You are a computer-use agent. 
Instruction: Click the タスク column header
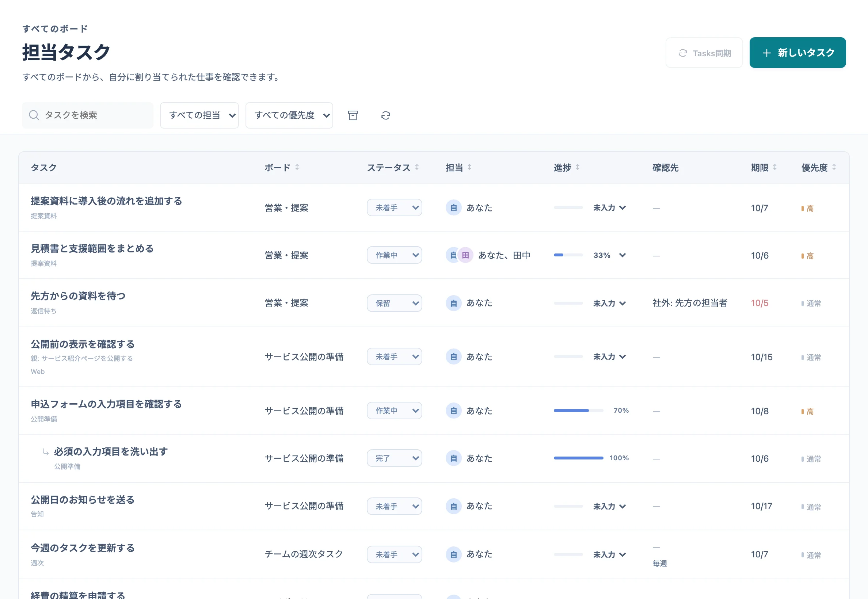43,167
